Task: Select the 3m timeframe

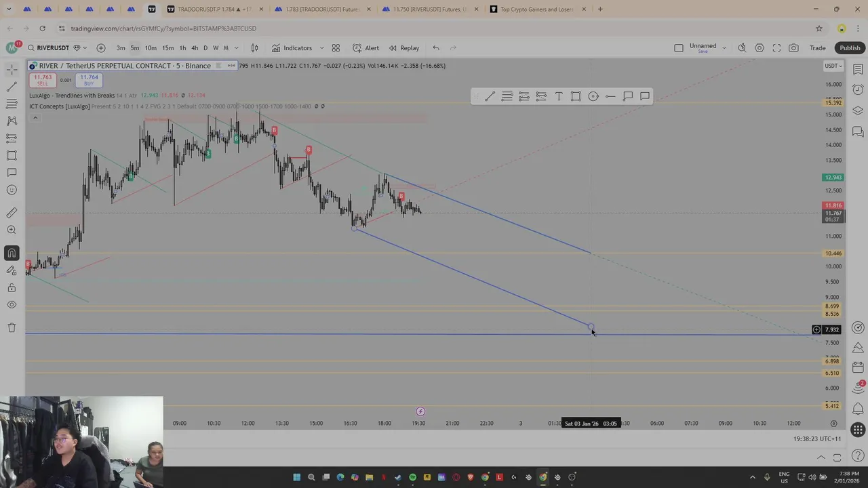Action: tap(121, 48)
